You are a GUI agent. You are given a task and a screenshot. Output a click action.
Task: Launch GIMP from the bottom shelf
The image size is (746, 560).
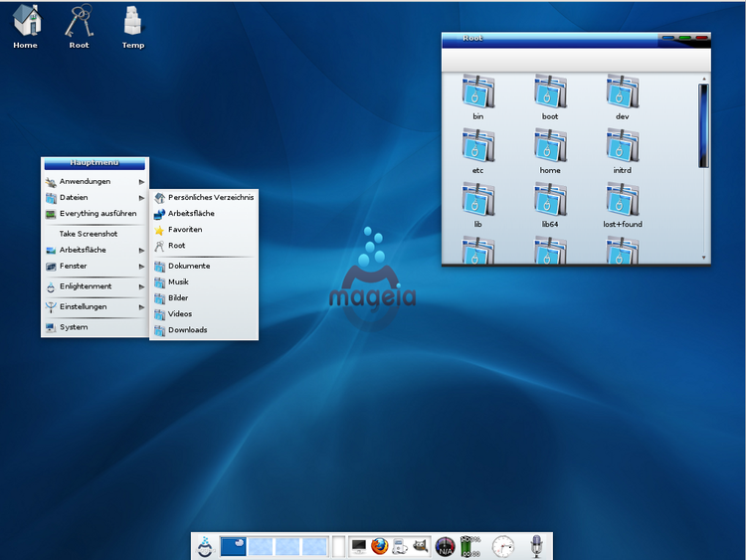(423, 546)
